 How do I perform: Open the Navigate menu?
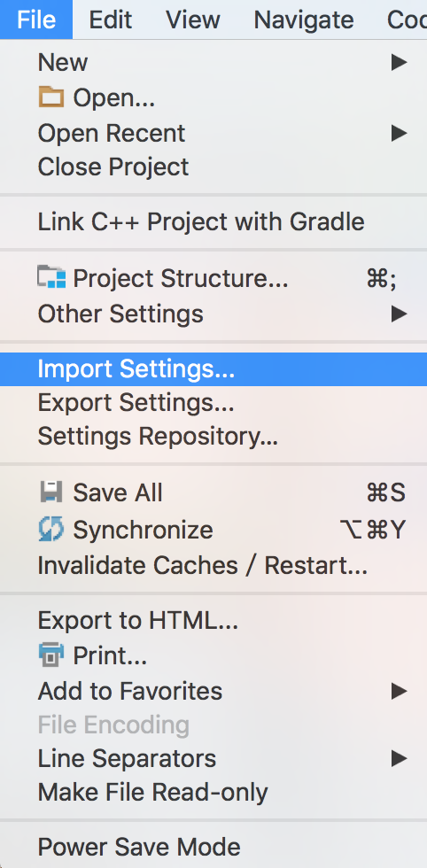(x=304, y=19)
